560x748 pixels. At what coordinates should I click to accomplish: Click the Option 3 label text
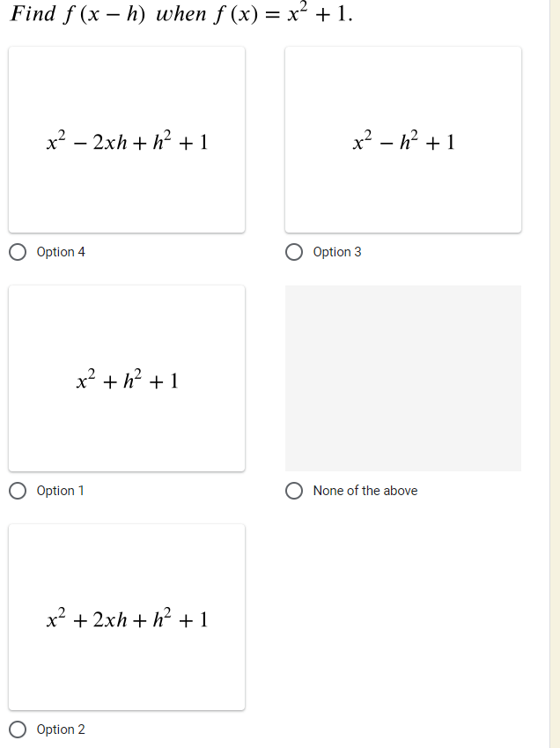[x=335, y=252]
